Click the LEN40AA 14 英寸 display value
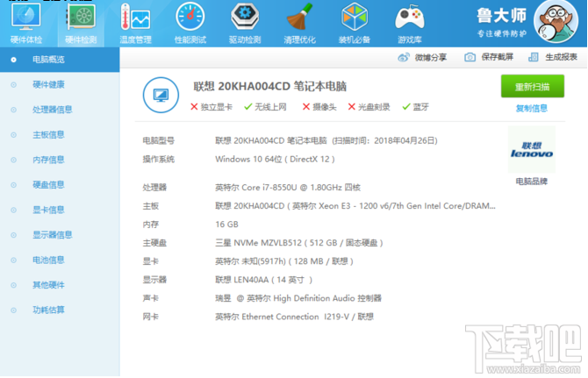588x378 pixels. [x=263, y=280]
